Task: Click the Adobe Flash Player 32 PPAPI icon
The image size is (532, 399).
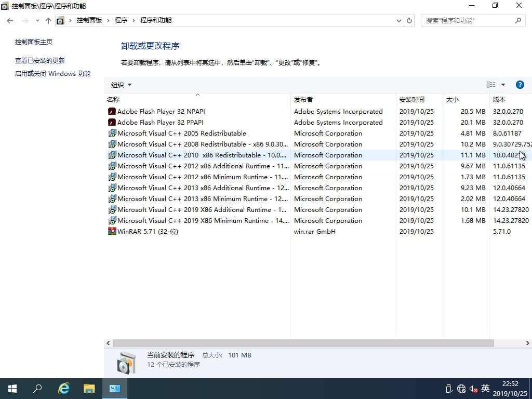Action: click(112, 122)
